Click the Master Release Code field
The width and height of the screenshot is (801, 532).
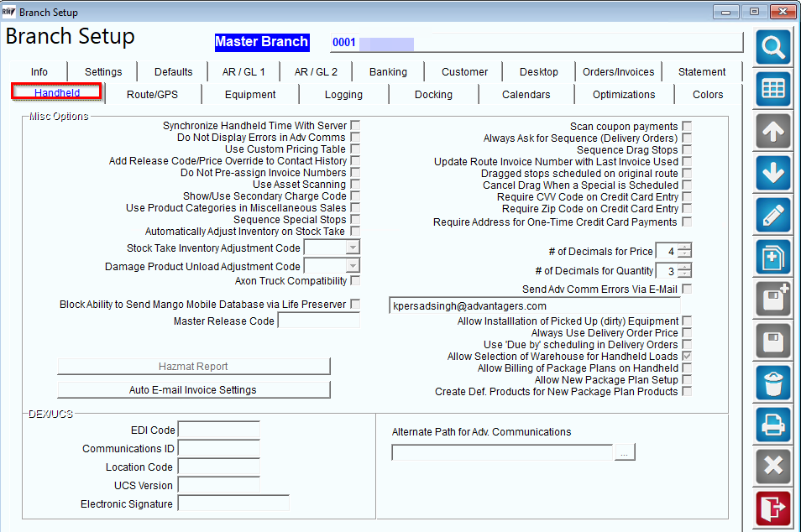tap(319, 321)
